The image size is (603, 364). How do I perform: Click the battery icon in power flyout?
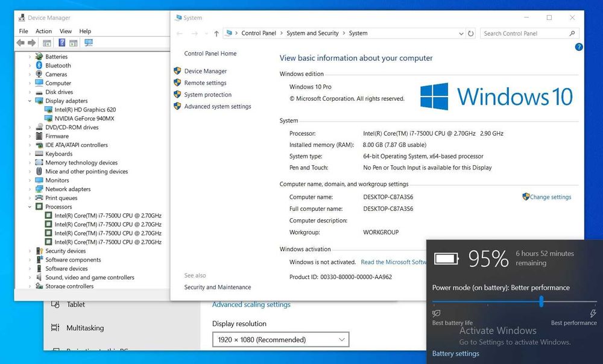[x=446, y=259]
